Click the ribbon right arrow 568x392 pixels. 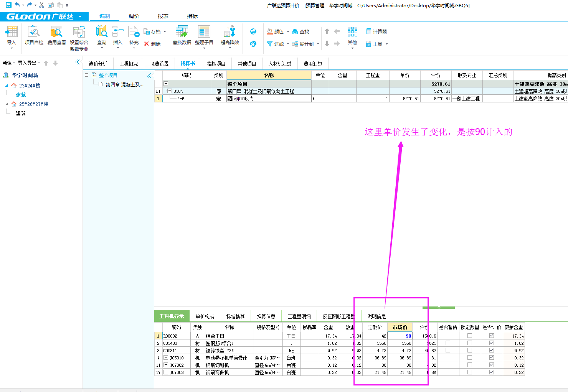[x=337, y=44]
